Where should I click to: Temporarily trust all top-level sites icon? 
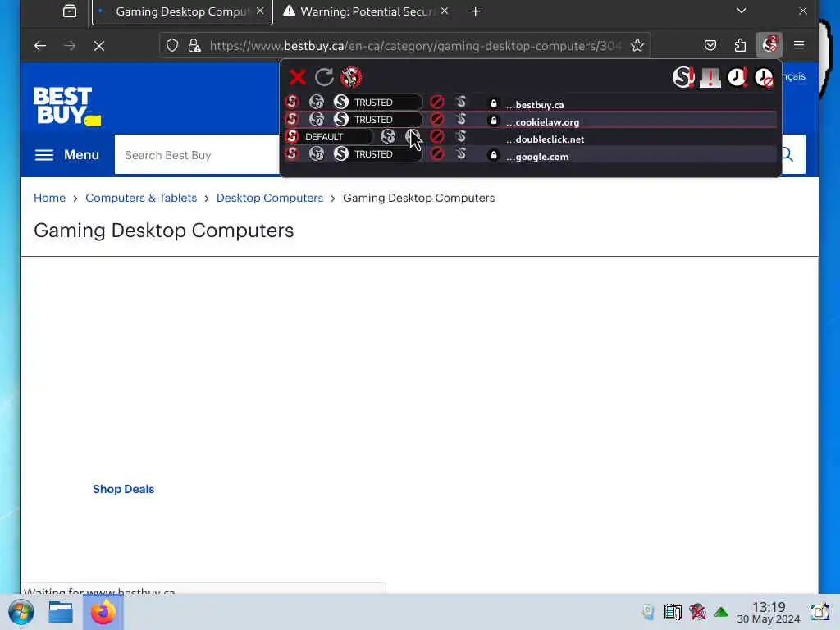737,77
